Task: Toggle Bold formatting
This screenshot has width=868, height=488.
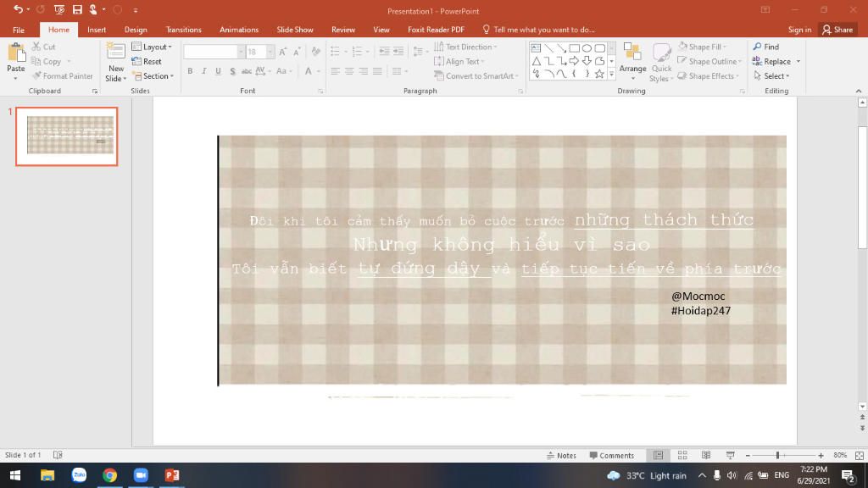Action: pyautogui.click(x=190, y=71)
